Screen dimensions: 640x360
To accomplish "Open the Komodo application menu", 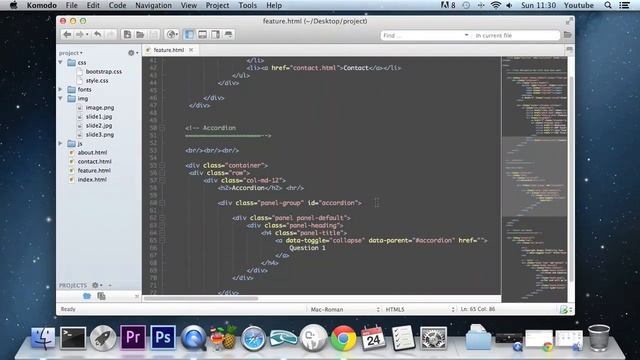I will [42, 5].
